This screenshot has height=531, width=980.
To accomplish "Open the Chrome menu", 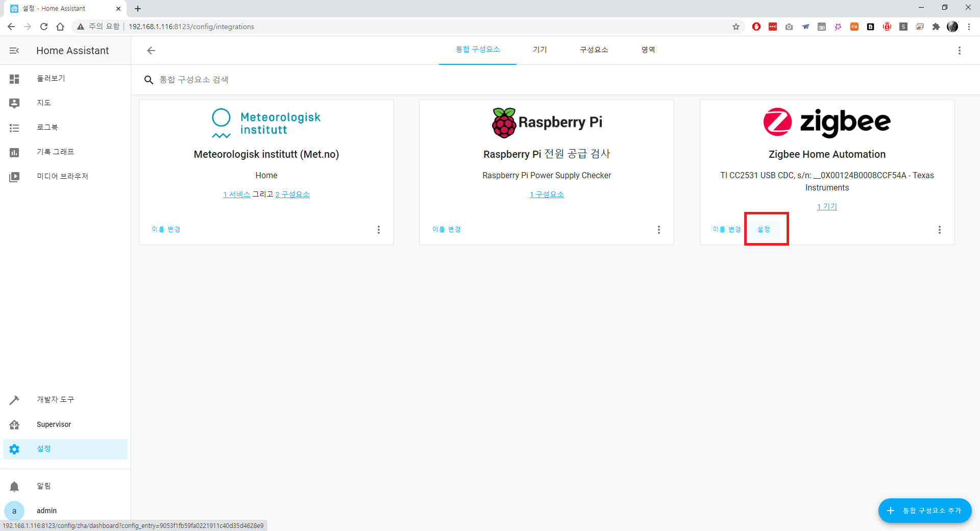I will [x=969, y=27].
